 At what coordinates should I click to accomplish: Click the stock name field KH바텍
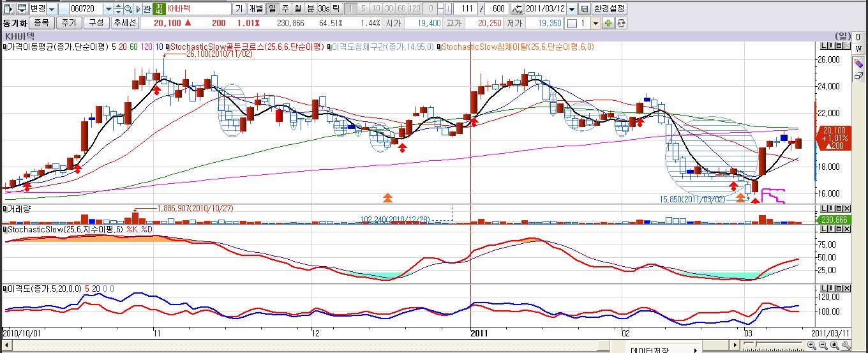[x=198, y=9]
